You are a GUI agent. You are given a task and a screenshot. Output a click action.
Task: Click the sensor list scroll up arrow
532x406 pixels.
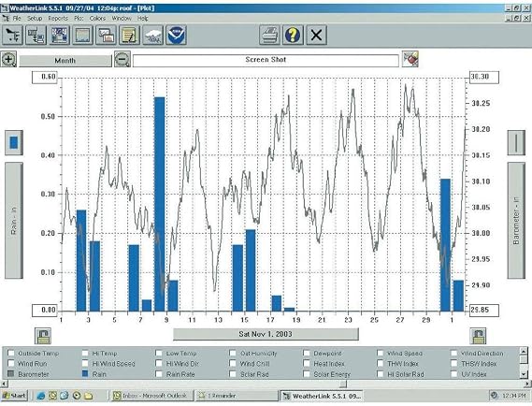524,351
